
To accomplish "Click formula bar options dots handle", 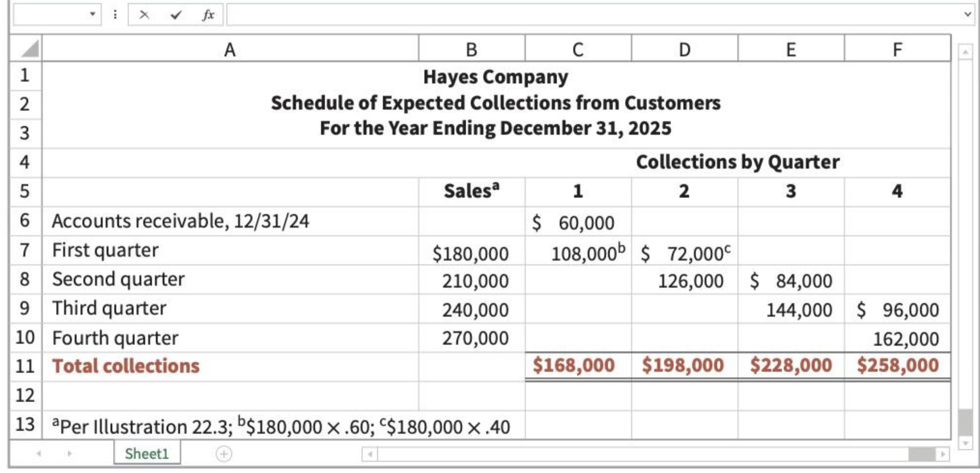I will pos(115,15).
